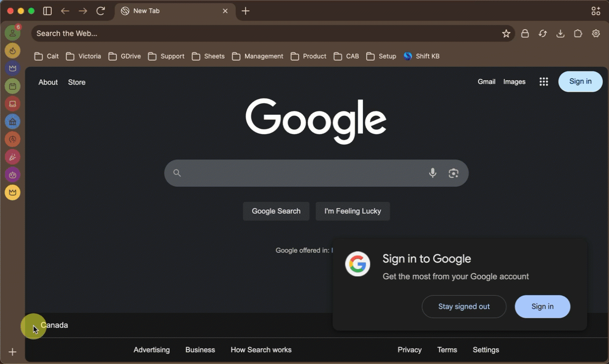
Task: Open the Privacy footer link
Action: tap(409, 350)
